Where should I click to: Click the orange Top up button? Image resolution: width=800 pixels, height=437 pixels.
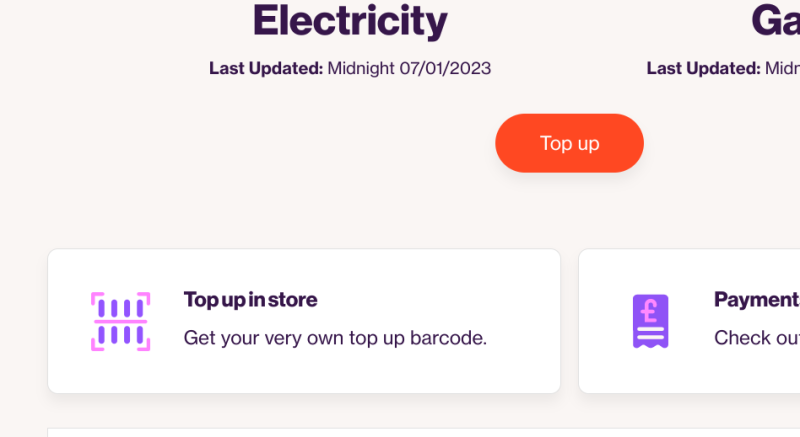pos(569,143)
